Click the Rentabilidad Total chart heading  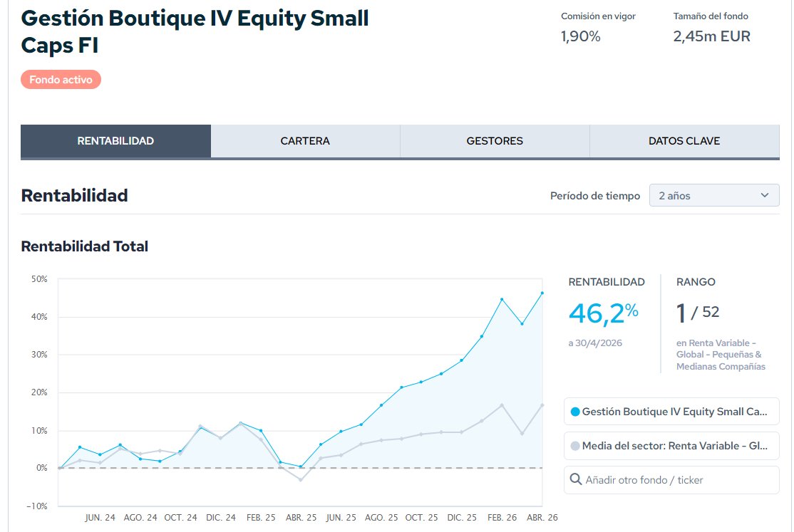click(x=85, y=246)
